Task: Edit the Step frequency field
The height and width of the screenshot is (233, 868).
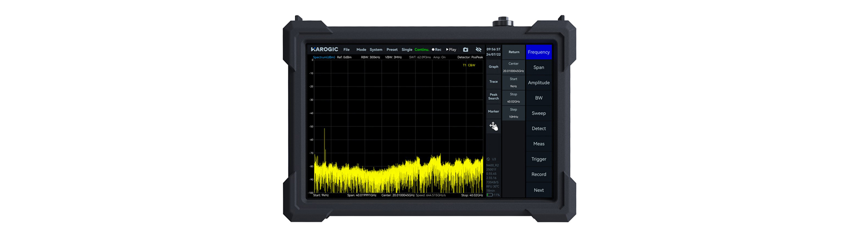Action: tap(514, 113)
